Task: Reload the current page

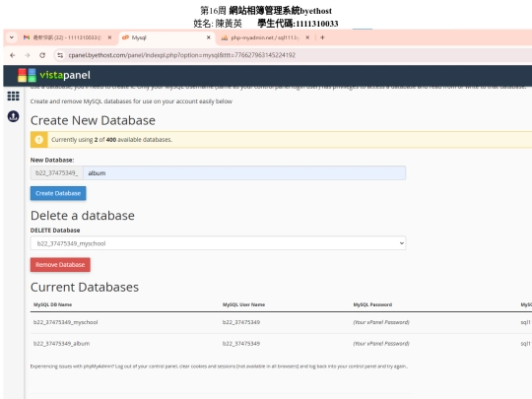Action: [x=42, y=55]
